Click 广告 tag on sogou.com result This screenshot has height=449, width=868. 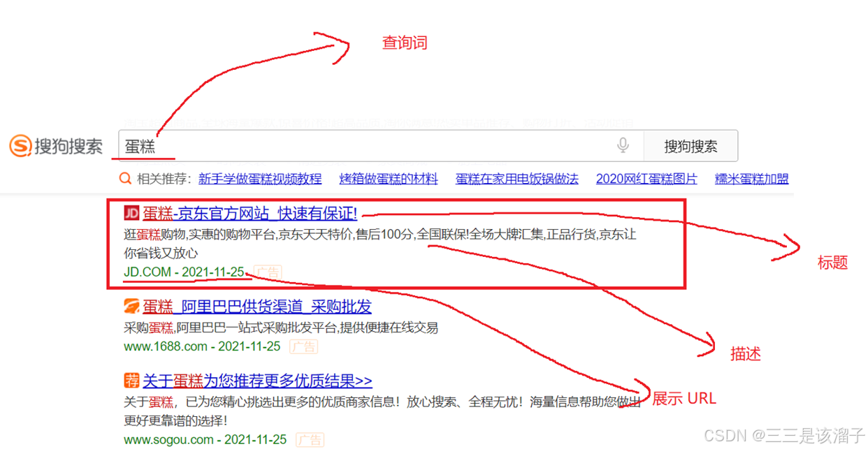[x=310, y=440]
